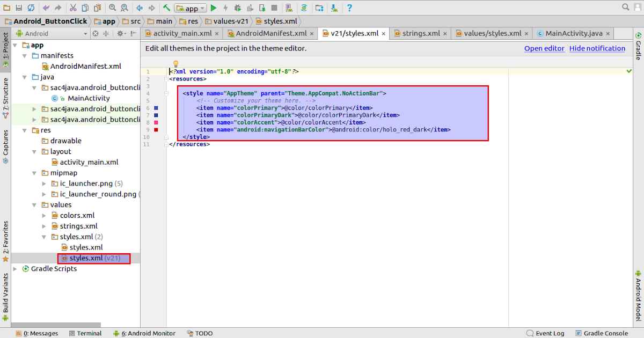Expand the ic_launcher.png (5) node
644x338 pixels.
(45, 183)
